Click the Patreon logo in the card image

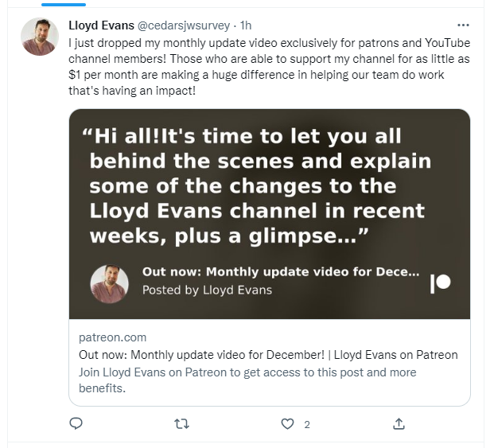[441, 282]
